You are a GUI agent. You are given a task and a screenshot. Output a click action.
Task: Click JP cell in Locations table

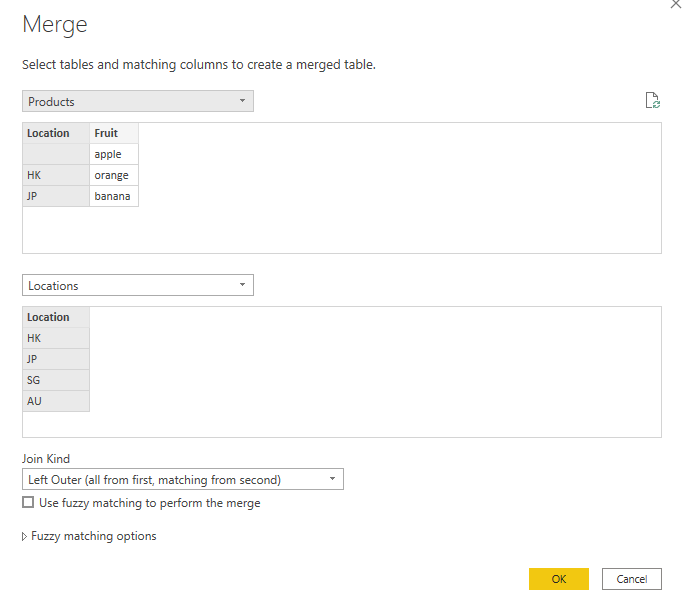coord(56,359)
